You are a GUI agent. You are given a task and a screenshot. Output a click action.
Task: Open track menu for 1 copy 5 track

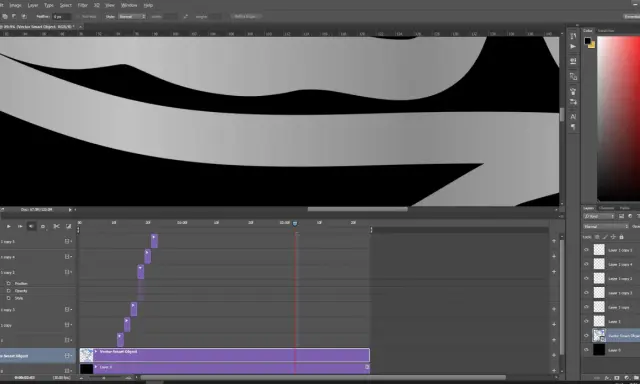tap(68, 241)
